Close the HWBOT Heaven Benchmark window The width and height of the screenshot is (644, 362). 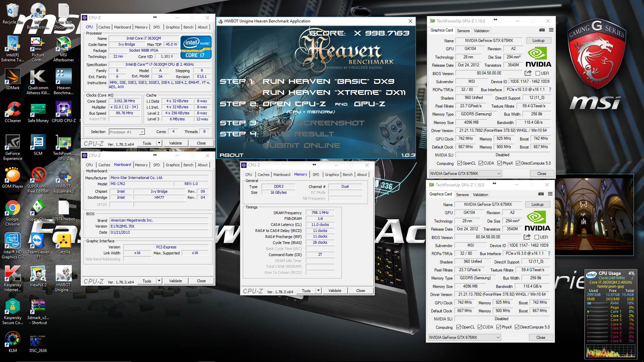410,21
